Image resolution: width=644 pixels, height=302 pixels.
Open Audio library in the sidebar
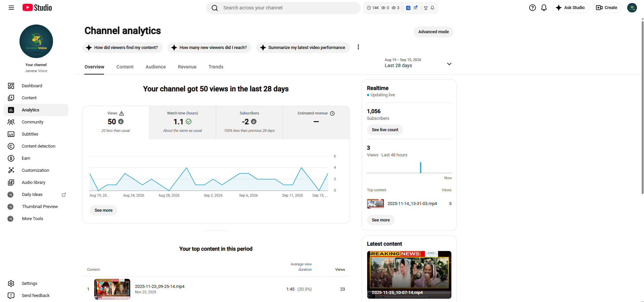(x=36, y=183)
